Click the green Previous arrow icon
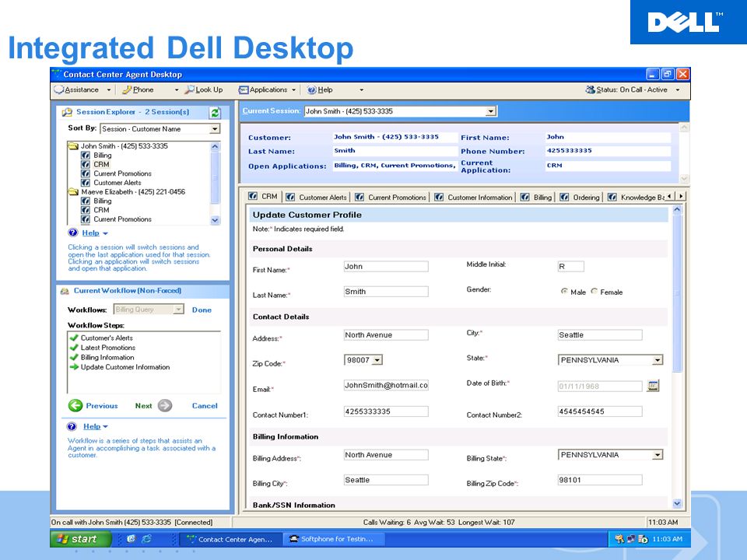 pyautogui.click(x=75, y=406)
